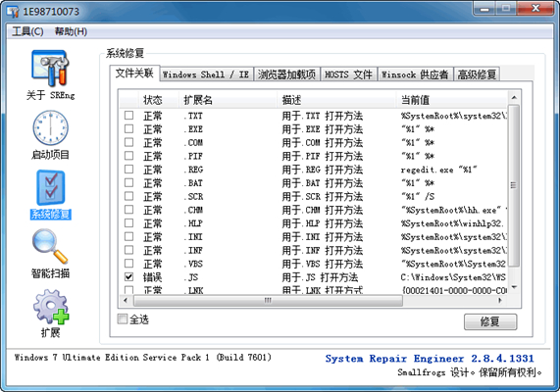Select the 启动项目 clock icon
The image size is (560, 392).
pyautogui.click(x=50, y=127)
